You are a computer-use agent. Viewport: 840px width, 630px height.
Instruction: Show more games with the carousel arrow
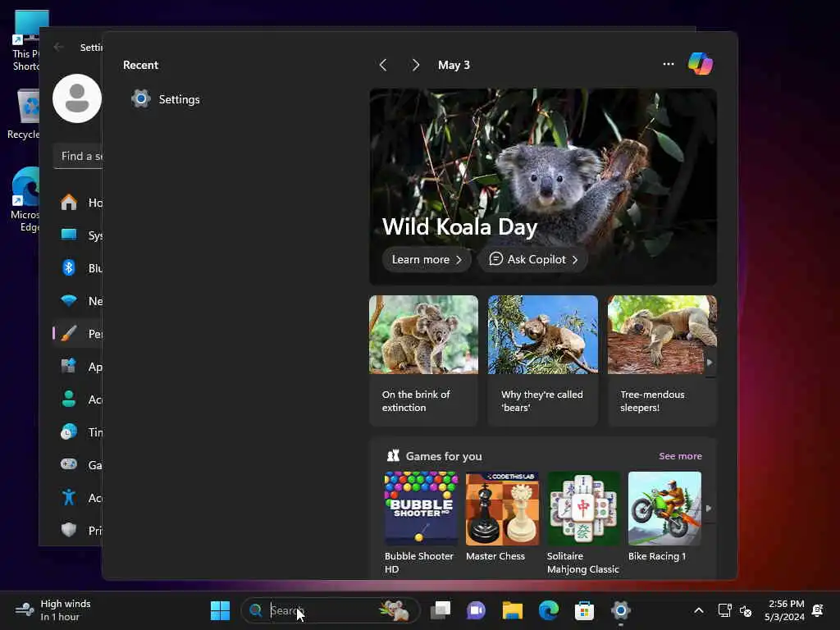tap(710, 509)
